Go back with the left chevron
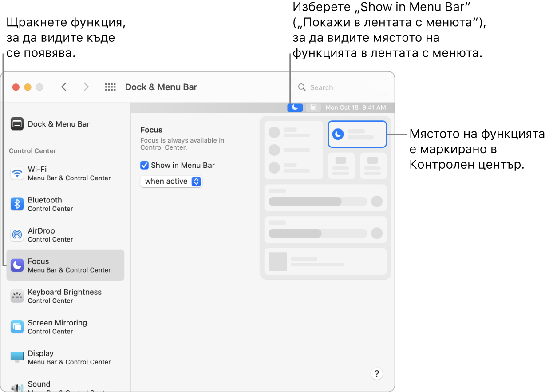The width and height of the screenshot is (549, 392). (x=64, y=87)
